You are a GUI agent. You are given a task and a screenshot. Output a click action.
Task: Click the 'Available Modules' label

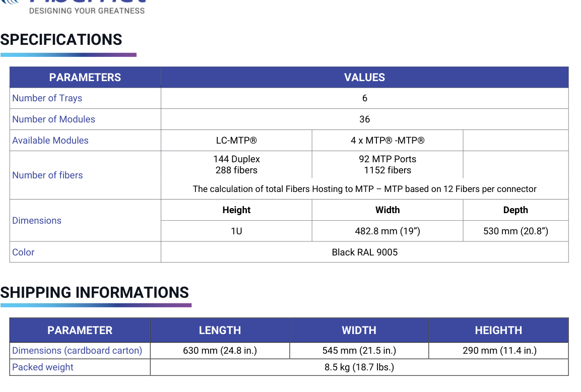coord(50,141)
